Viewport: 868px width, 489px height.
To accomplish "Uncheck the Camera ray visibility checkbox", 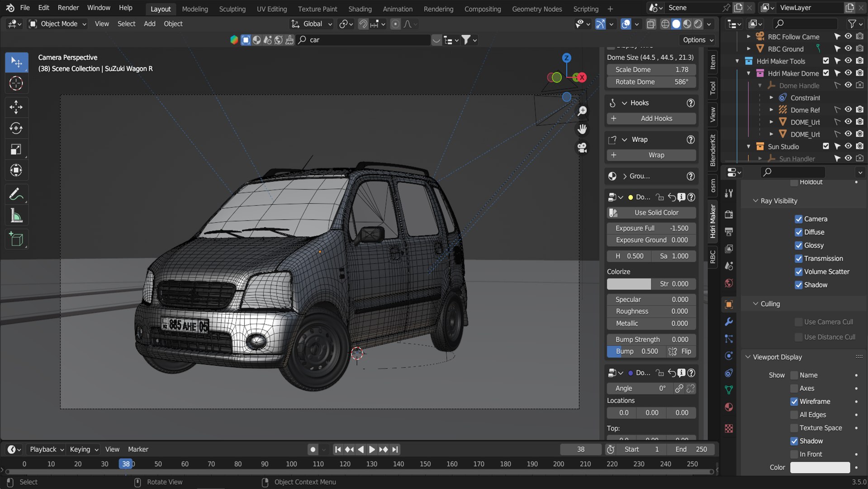I will 799,219.
